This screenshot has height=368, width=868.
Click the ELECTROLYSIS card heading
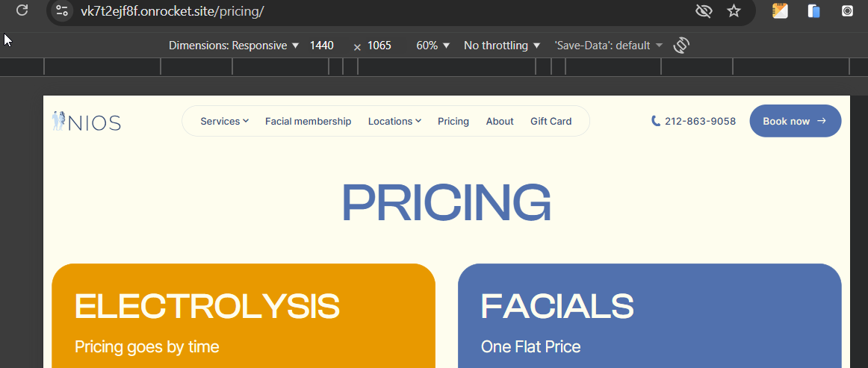[x=207, y=306]
